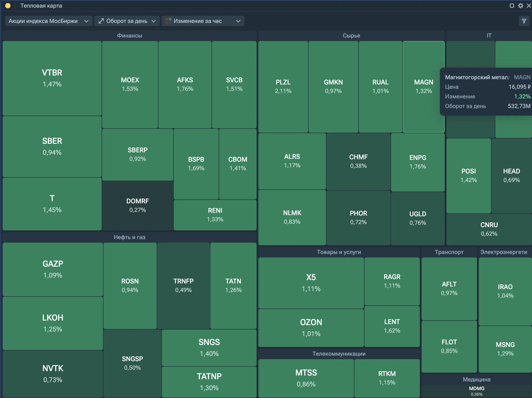Open the GAZP tile
Image resolution: width=532 pixels, height=398 pixels.
(53, 269)
